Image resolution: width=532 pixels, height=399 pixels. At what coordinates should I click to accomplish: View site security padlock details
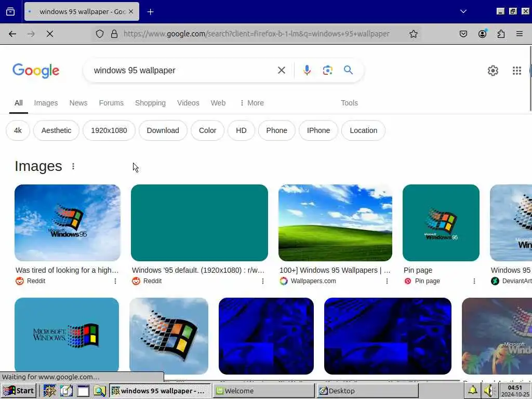pos(114,34)
